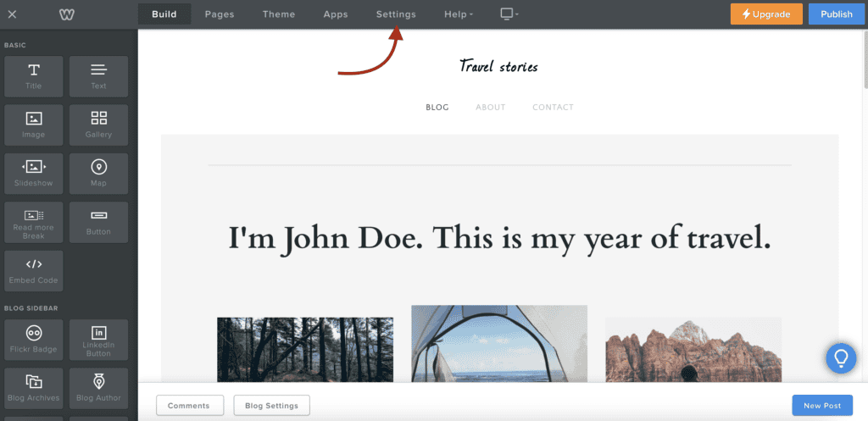The height and width of the screenshot is (421, 868).
Task: Open Blog Settings
Action: click(x=272, y=406)
